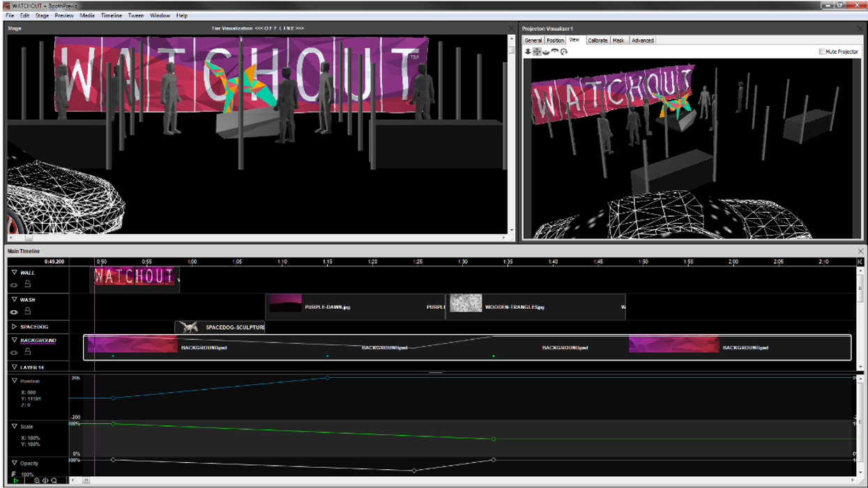Viewport: 868px width, 488px height.
Task: Enable the Mute Projector checkbox
Action: click(822, 52)
